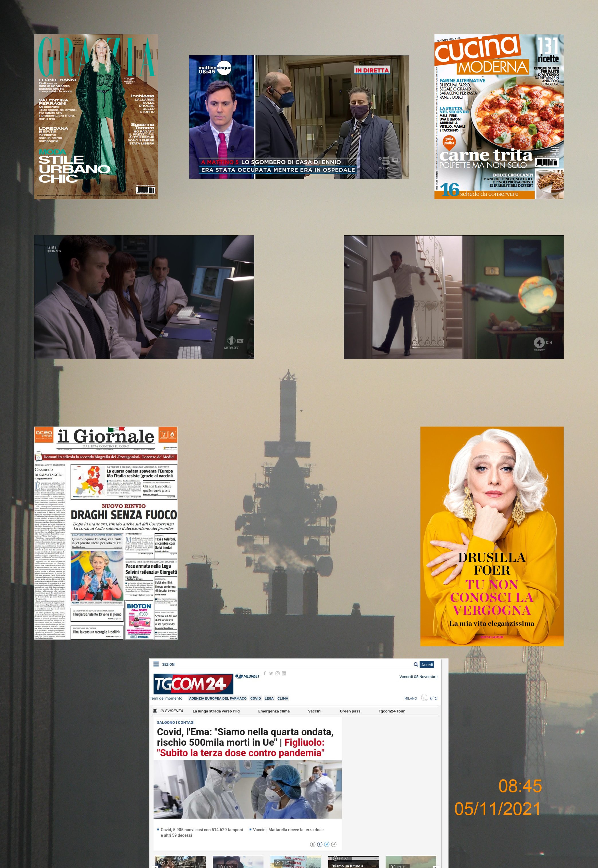Image resolution: width=598 pixels, height=868 pixels.
Task: Open the Instagram icon in header
Action: [x=277, y=673]
